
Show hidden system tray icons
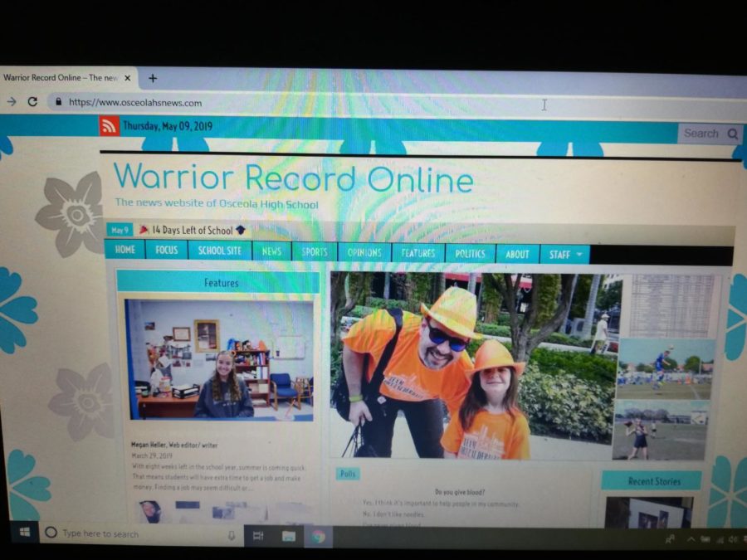tap(691, 539)
